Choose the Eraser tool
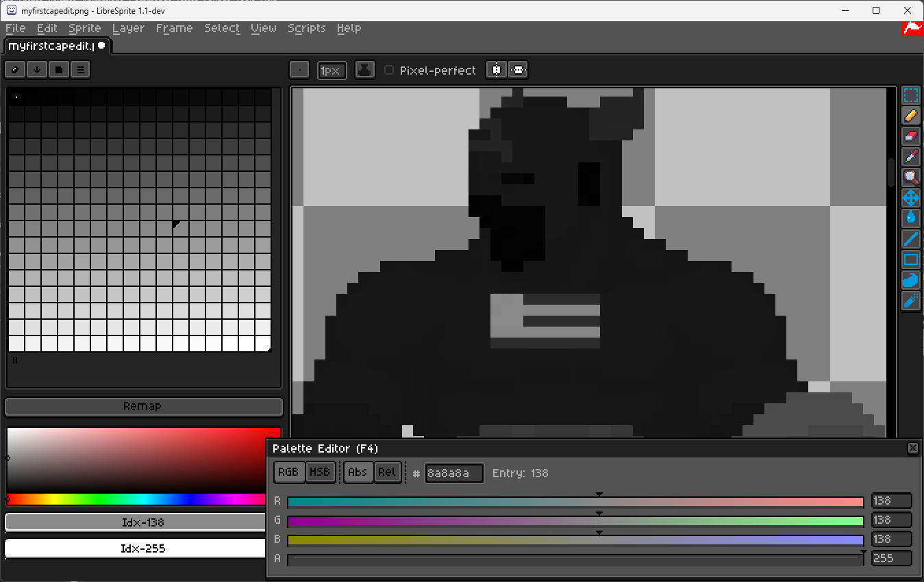Screen dimensions: 924x582 pyautogui.click(x=910, y=136)
